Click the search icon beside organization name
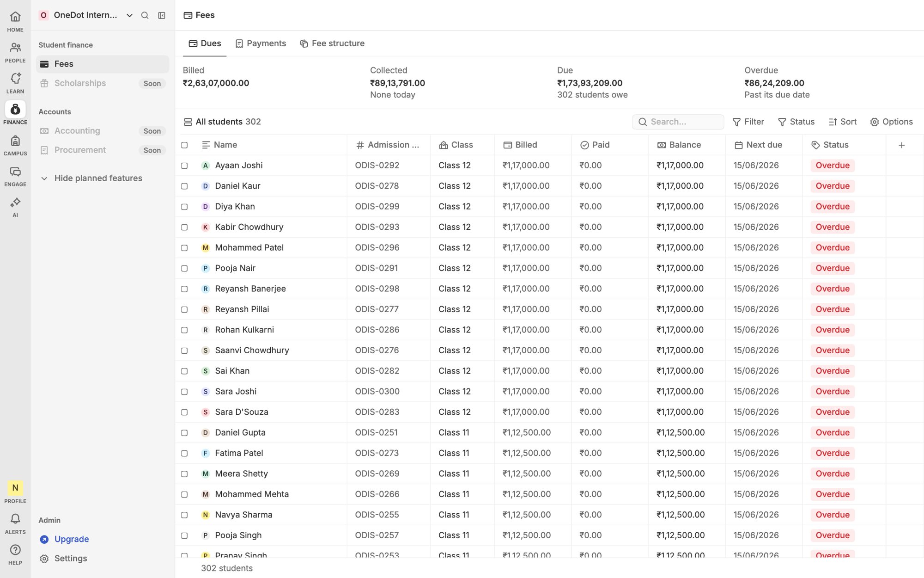The image size is (924, 578). click(x=145, y=15)
